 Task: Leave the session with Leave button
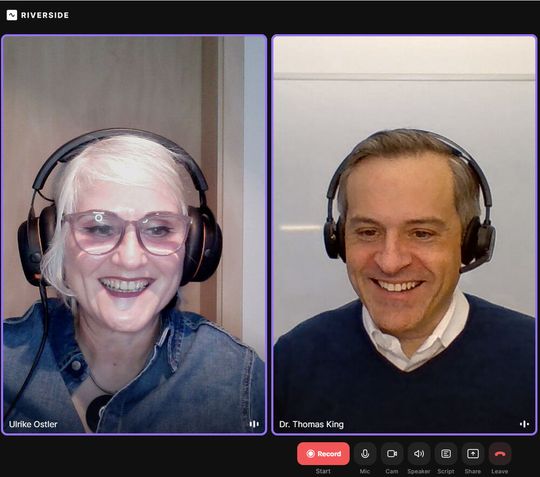500,454
